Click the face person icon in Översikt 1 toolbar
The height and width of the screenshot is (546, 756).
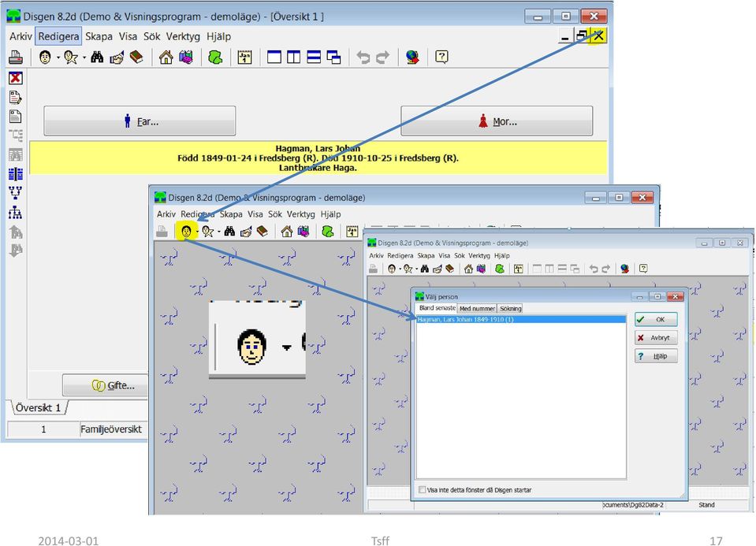(x=45, y=58)
